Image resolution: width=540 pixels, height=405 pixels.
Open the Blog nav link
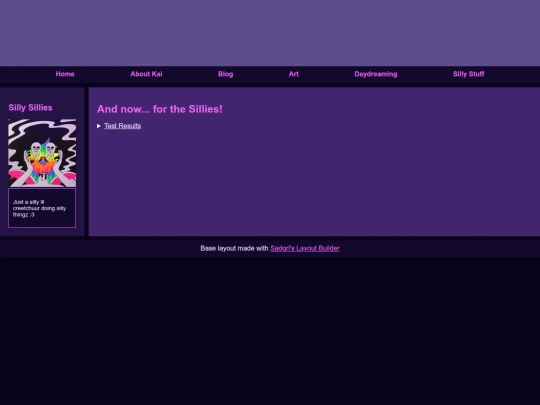[226, 74]
